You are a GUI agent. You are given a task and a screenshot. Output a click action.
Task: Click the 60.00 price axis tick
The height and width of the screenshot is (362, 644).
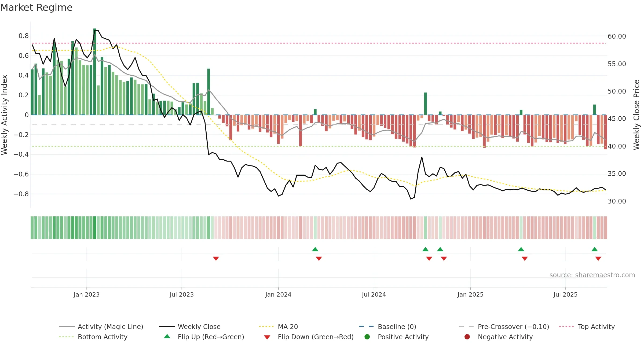point(617,36)
